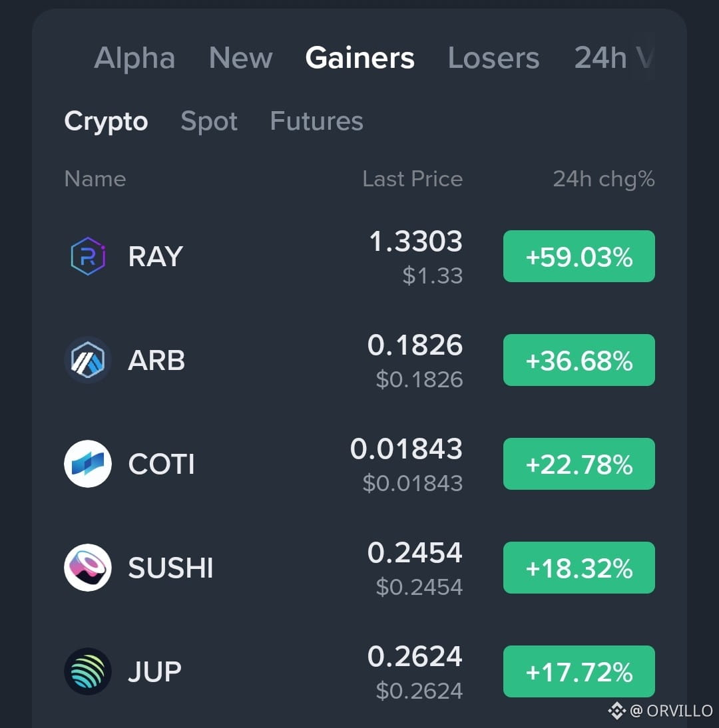Show the 24h Volume tab
The width and height of the screenshot is (719, 728).
coord(614,58)
